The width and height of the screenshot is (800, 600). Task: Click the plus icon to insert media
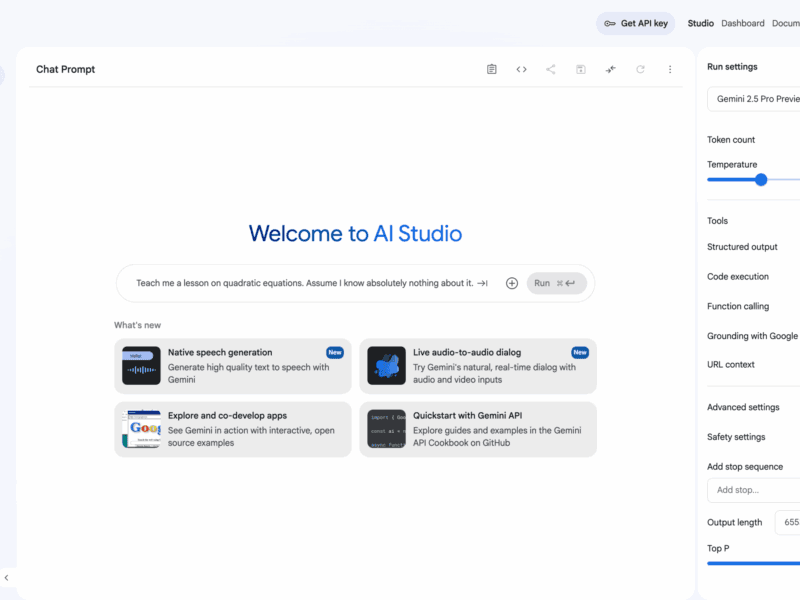pos(512,283)
